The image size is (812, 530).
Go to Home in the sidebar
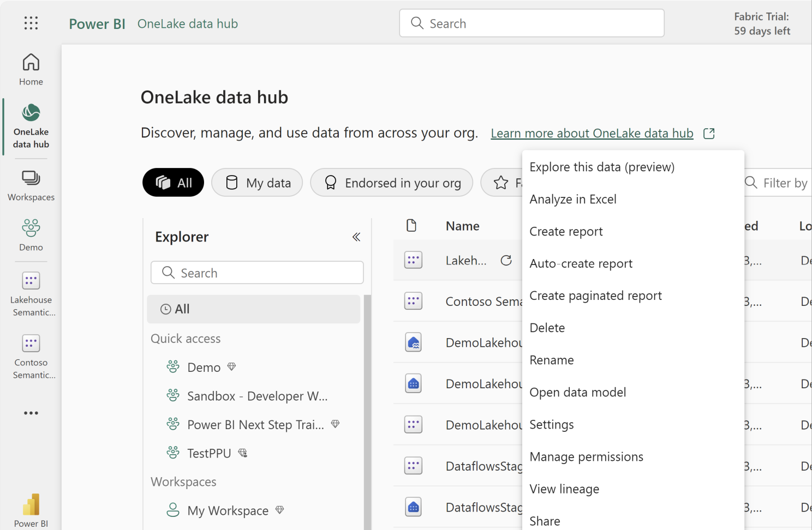pos(31,69)
